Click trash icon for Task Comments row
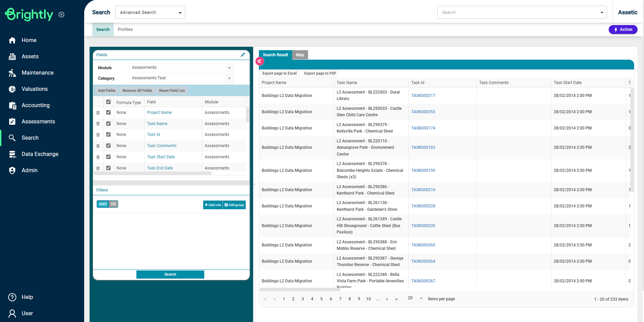Screen dimensions: 644x322 98,146
